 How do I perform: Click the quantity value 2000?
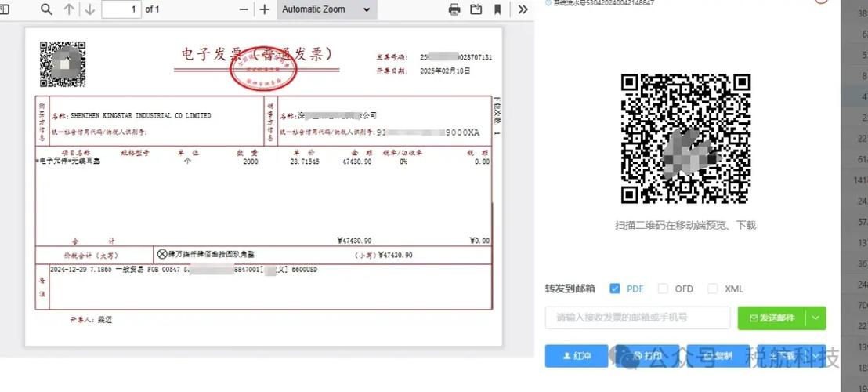point(250,162)
